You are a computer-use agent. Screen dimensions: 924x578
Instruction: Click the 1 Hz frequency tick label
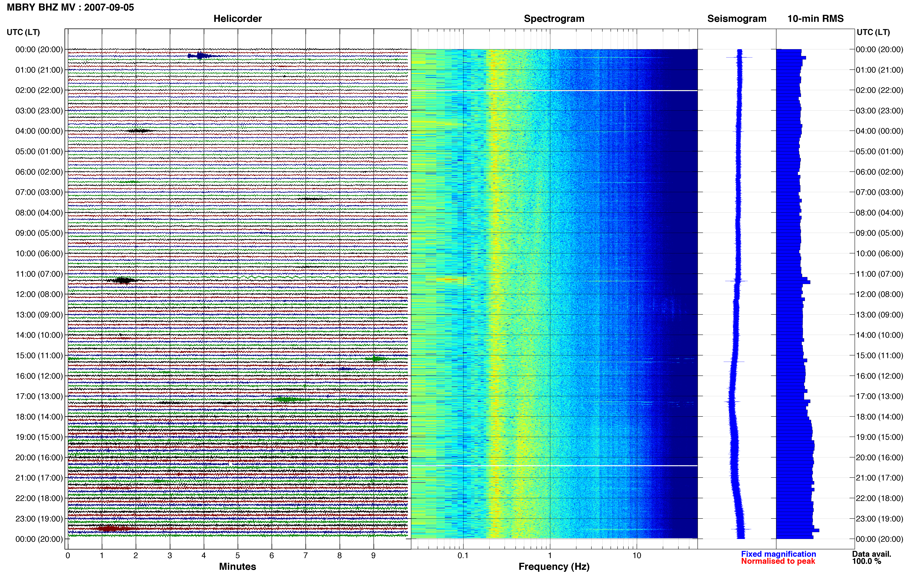click(x=550, y=555)
